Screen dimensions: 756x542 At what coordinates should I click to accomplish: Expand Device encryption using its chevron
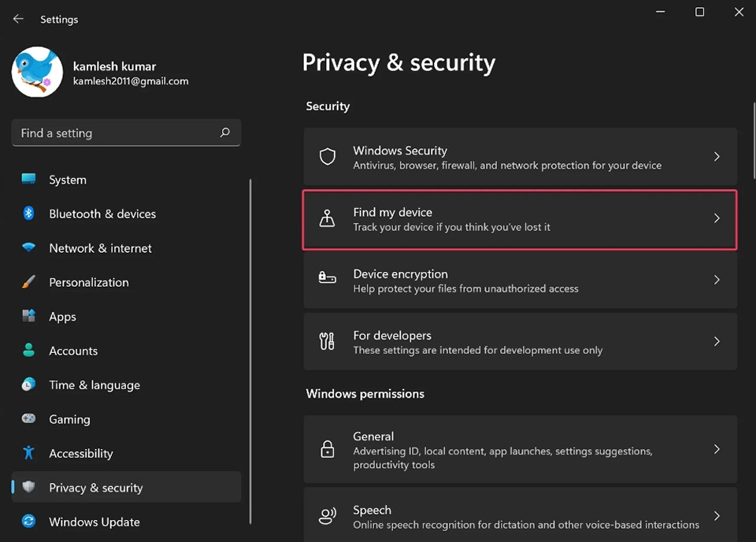(717, 280)
